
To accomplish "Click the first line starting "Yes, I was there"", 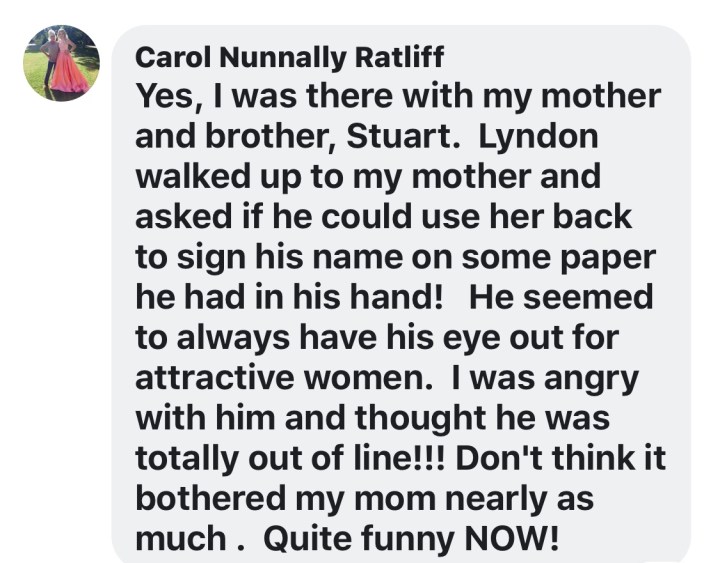I will [398, 96].
